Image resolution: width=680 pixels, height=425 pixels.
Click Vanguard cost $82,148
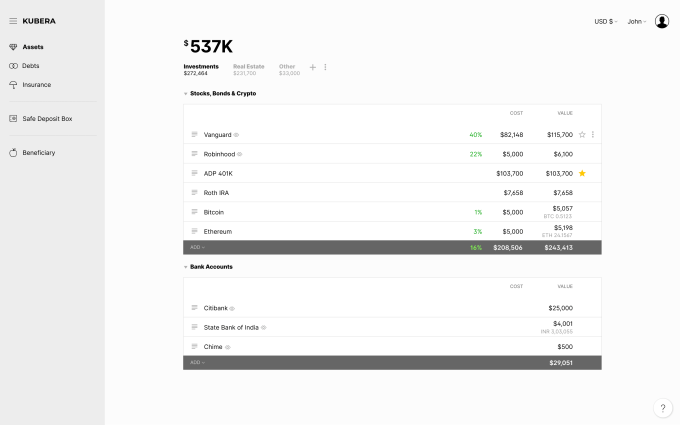(511, 134)
